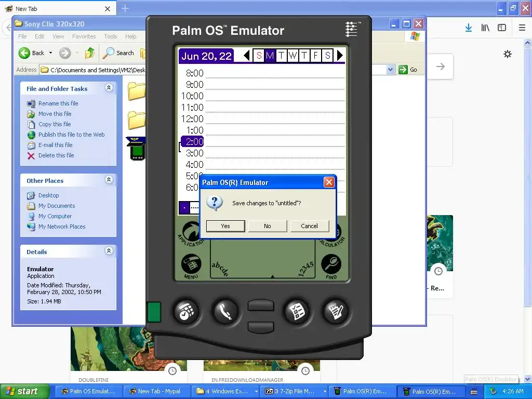Click Rename this file link
Viewport: 532px width, 399px height.
[x=58, y=103]
